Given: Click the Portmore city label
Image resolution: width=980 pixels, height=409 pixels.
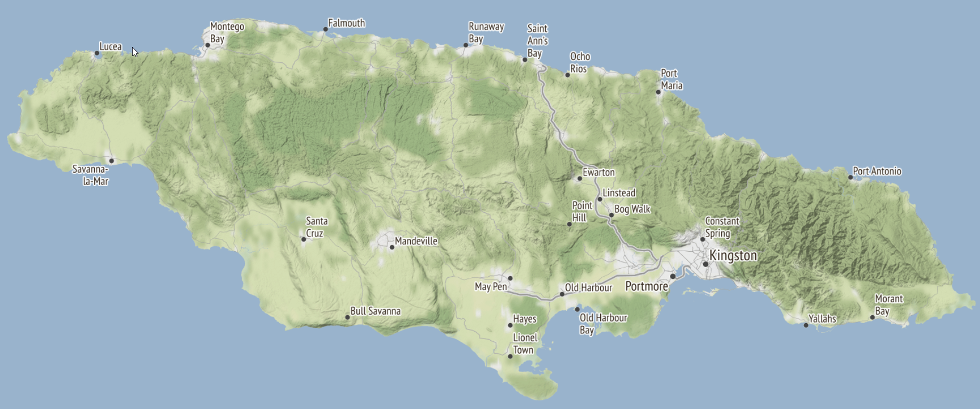Looking at the screenshot, I should [x=646, y=286].
